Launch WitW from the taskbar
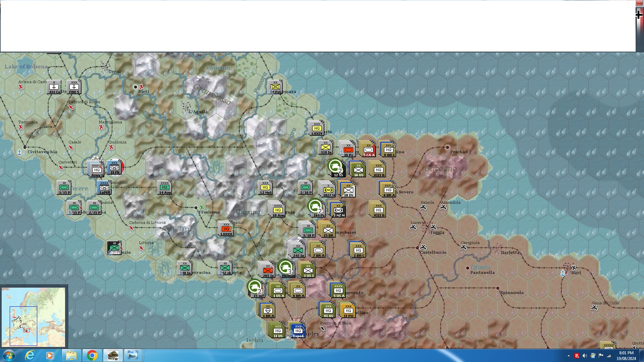The image size is (644, 362). [x=113, y=355]
